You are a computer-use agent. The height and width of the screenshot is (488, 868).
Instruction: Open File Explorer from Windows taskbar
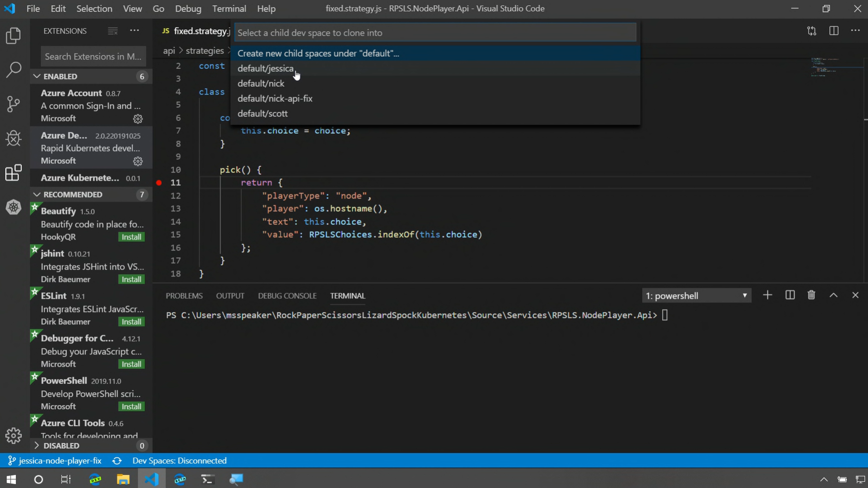coord(123,479)
